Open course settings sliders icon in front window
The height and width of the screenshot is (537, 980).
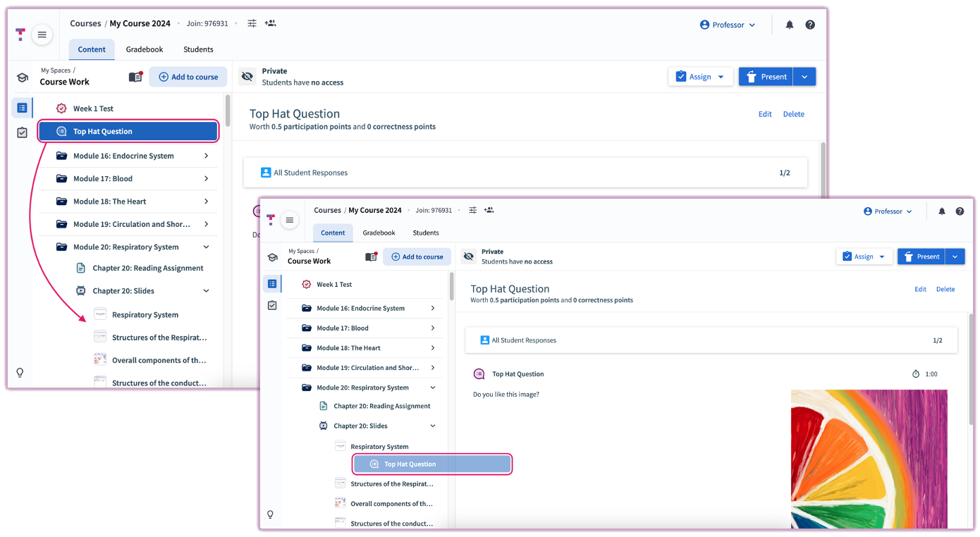click(472, 210)
